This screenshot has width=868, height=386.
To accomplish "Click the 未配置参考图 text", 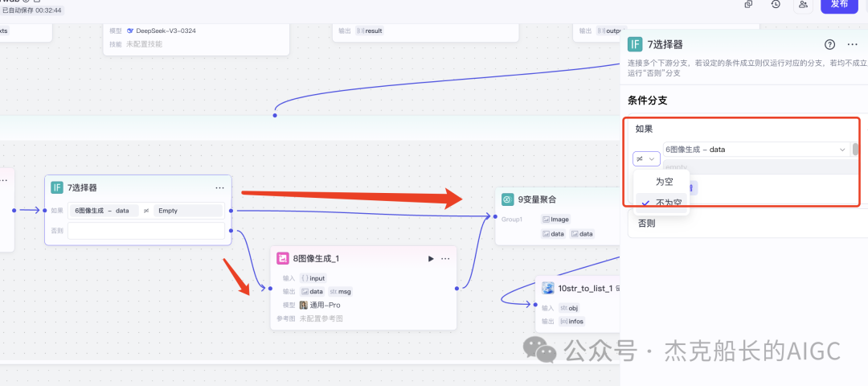I will click(321, 318).
